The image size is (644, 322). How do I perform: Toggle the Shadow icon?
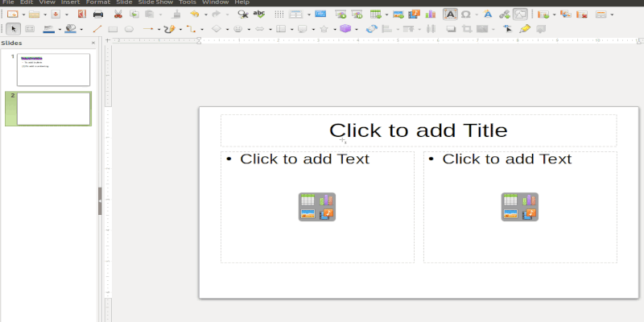451,29
